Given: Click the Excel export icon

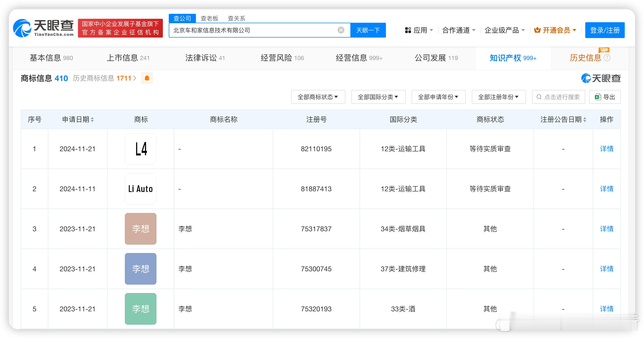Looking at the screenshot, I should point(598,97).
